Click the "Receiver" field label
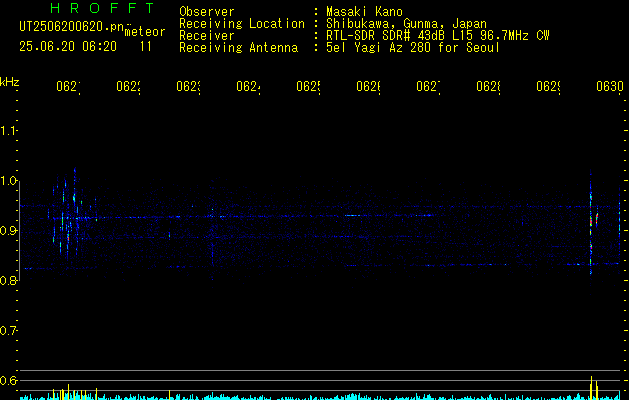 pyautogui.click(x=207, y=35)
